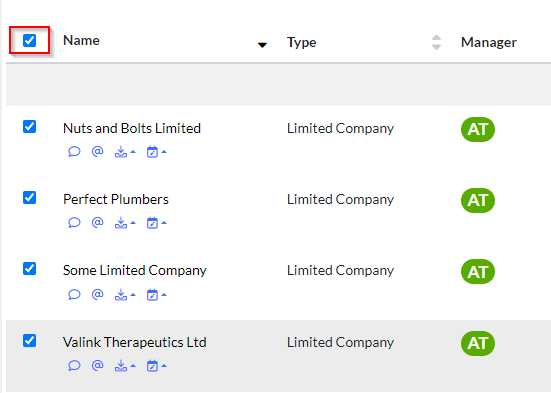Open download icon under Some Limited Company

pos(121,295)
